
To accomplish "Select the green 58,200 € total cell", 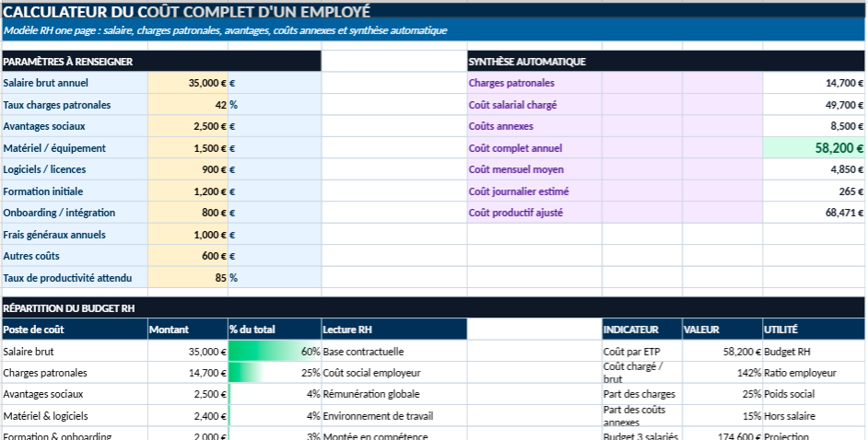I will 814,148.
